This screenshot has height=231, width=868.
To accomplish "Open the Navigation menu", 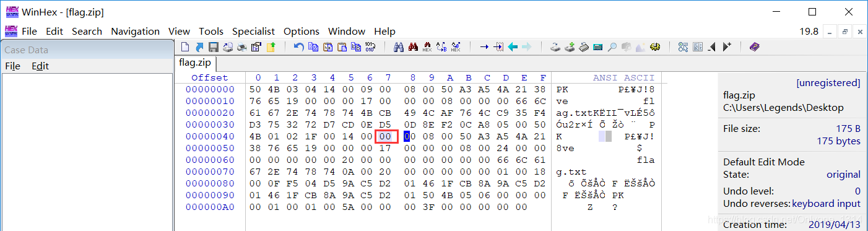I will (135, 31).
